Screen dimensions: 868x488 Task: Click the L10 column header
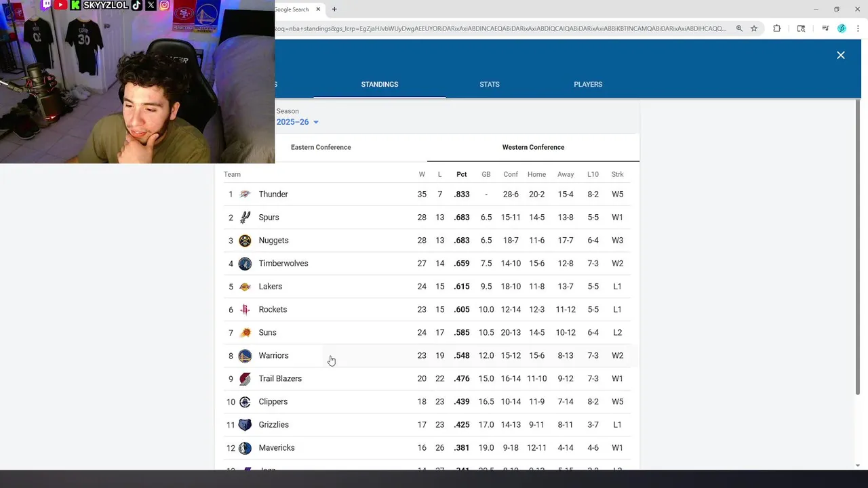(593, 175)
